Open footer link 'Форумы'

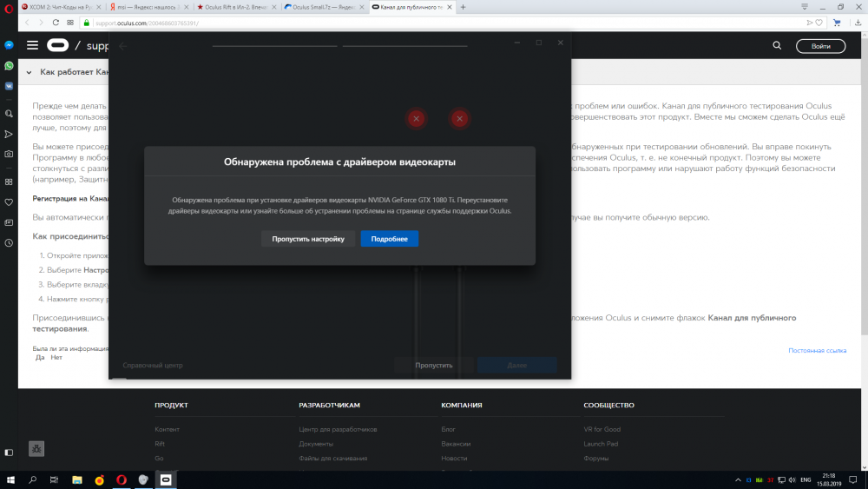tap(595, 458)
